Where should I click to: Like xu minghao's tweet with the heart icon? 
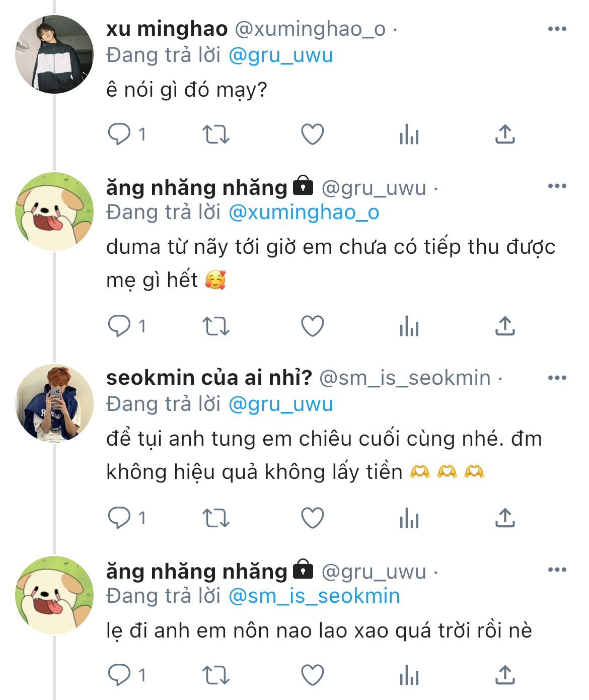point(312,134)
